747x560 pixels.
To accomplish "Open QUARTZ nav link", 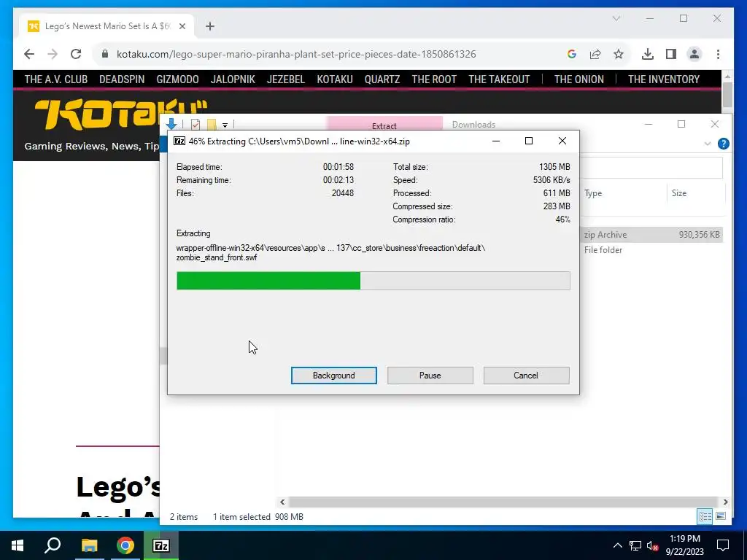I will click(x=382, y=79).
